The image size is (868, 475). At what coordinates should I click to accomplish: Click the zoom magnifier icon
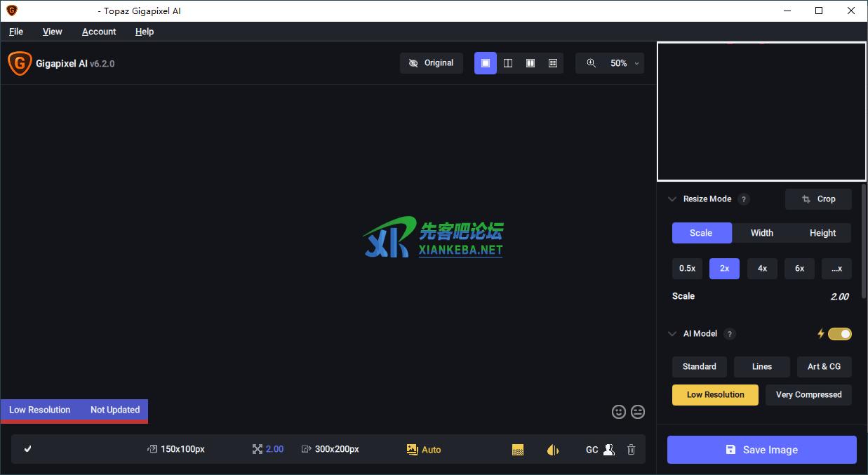click(x=591, y=62)
